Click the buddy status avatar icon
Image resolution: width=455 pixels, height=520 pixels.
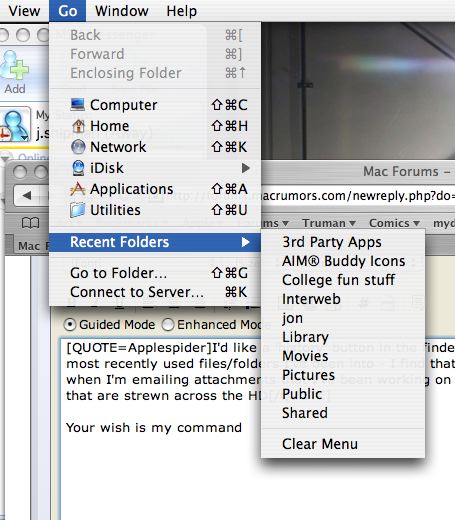tap(15, 125)
